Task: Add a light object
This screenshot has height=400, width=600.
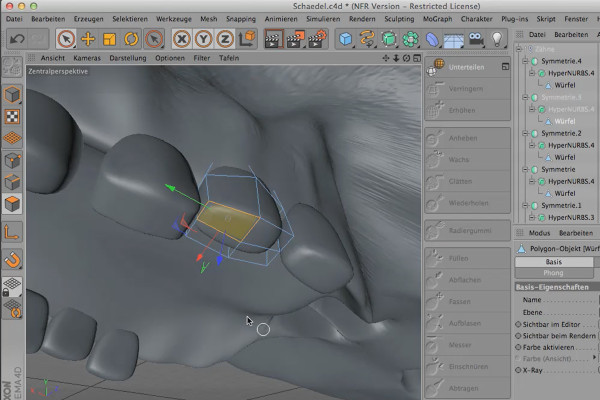Action: click(x=497, y=39)
